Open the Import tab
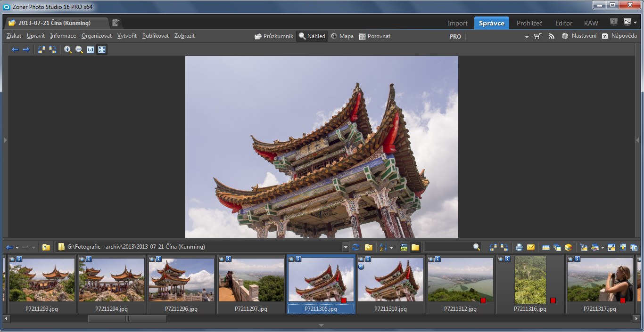The width and height of the screenshot is (644, 332). (x=457, y=23)
